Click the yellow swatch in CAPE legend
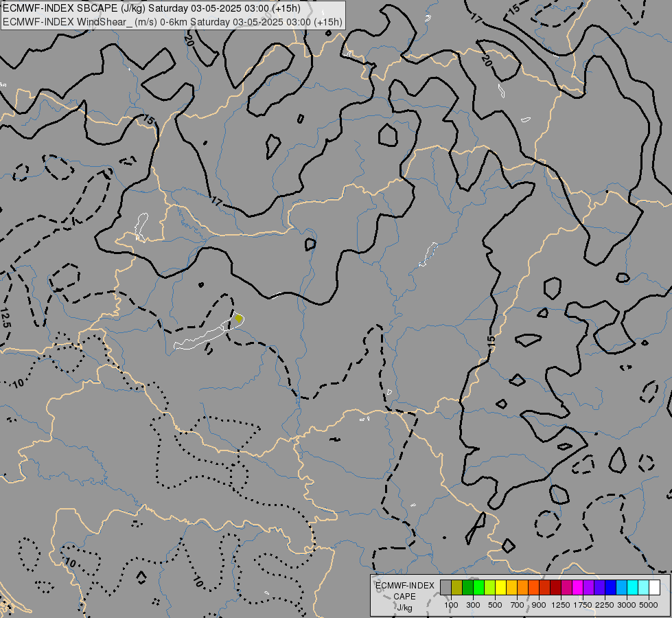Image resolution: width=672 pixels, height=618 pixels. click(500, 587)
